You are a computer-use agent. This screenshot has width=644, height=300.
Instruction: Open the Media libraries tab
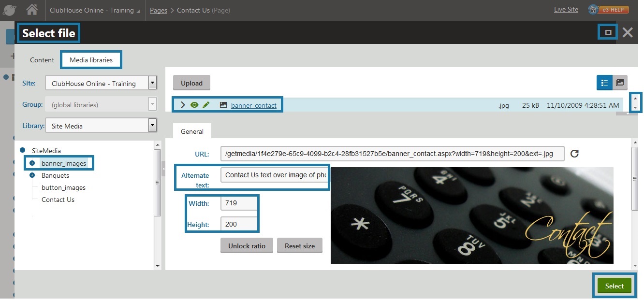pyautogui.click(x=91, y=60)
